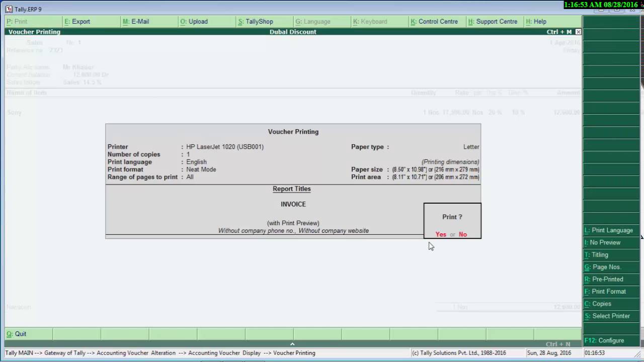Click the Report Titles heading
The height and width of the screenshot is (362, 644).
[x=292, y=189]
